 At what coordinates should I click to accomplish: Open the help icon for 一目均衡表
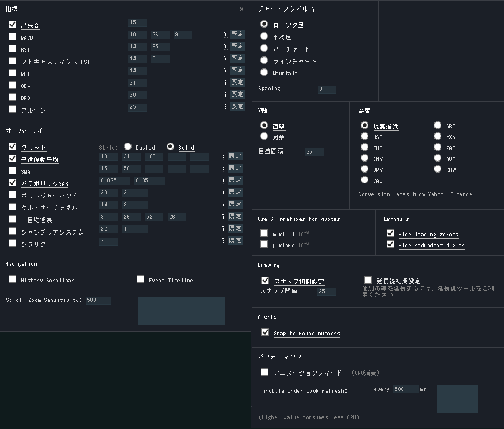223,217
